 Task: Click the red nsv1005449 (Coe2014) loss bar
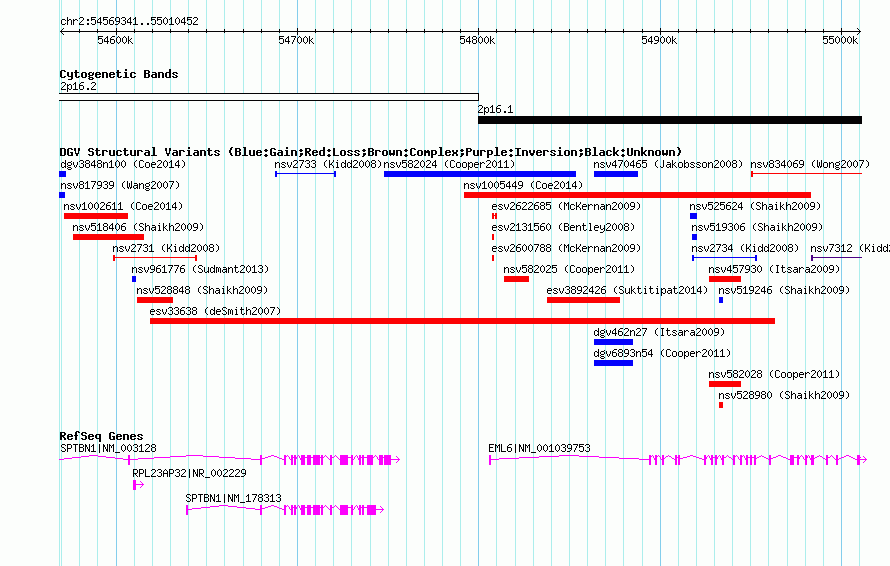coord(637,195)
